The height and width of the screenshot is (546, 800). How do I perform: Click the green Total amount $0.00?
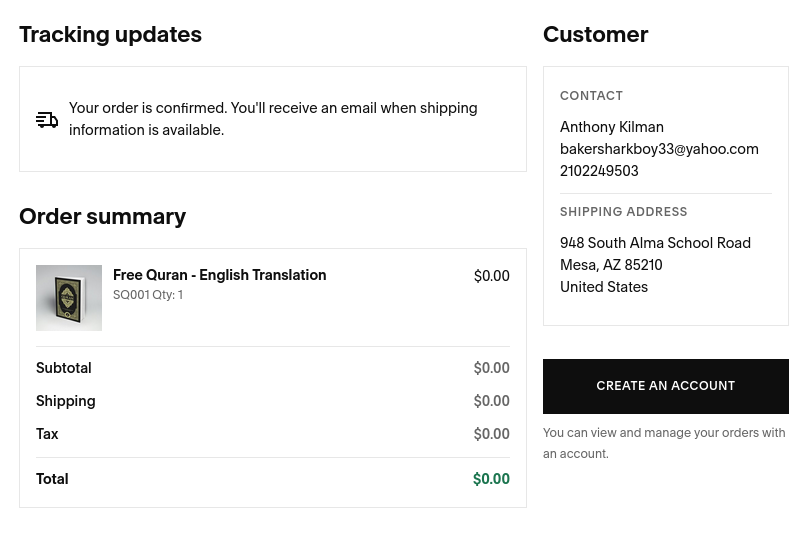pos(491,479)
